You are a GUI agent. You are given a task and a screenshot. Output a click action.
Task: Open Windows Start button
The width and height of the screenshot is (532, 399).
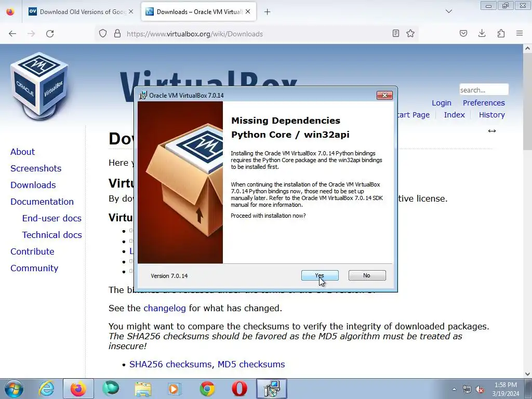point(14,389)
